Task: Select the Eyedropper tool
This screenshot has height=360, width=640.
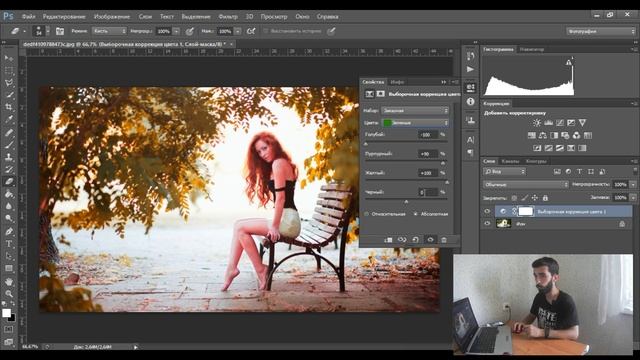Action: coord(9,120)
